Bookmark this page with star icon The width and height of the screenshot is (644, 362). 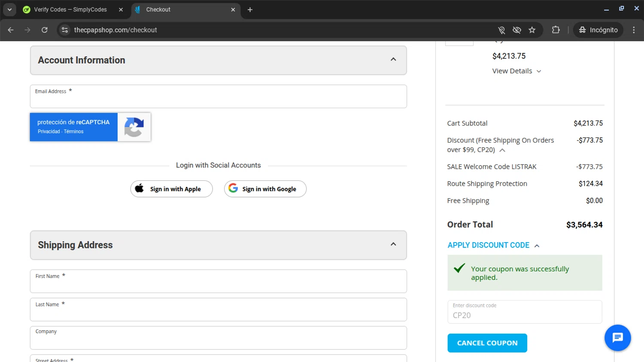point(532,30)
